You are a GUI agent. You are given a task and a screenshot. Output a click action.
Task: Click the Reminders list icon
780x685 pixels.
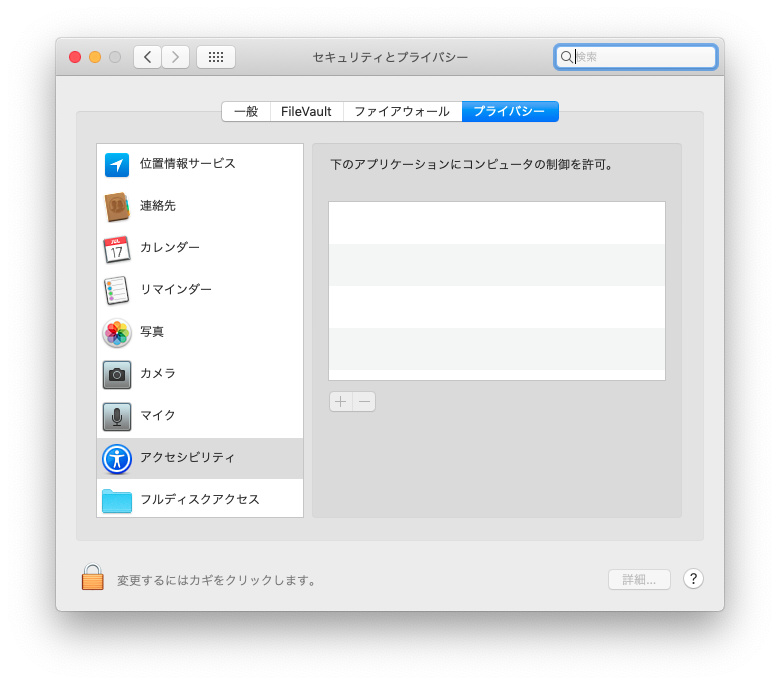117,291
